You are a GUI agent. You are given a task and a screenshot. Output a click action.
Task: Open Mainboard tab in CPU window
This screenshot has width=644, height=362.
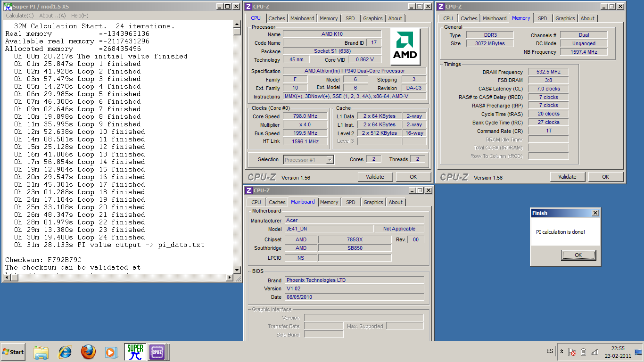[302, 18]
